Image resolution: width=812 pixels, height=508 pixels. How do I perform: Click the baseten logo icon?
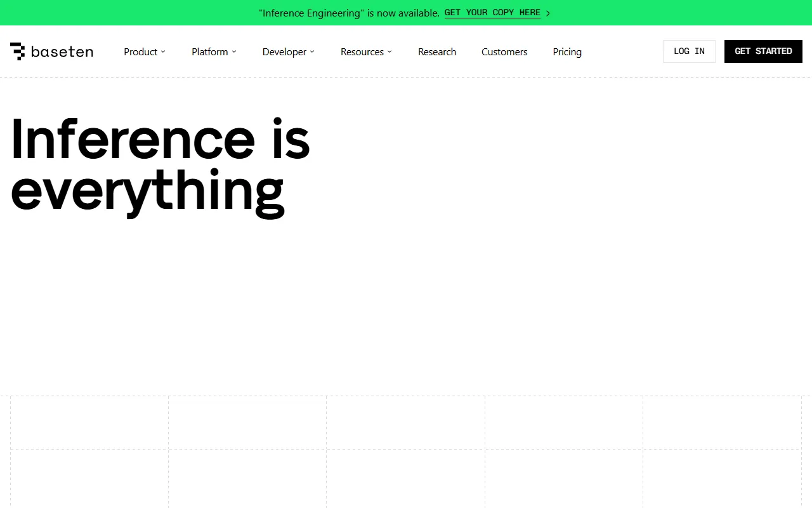pyautogui.click(x=18, y=51)
